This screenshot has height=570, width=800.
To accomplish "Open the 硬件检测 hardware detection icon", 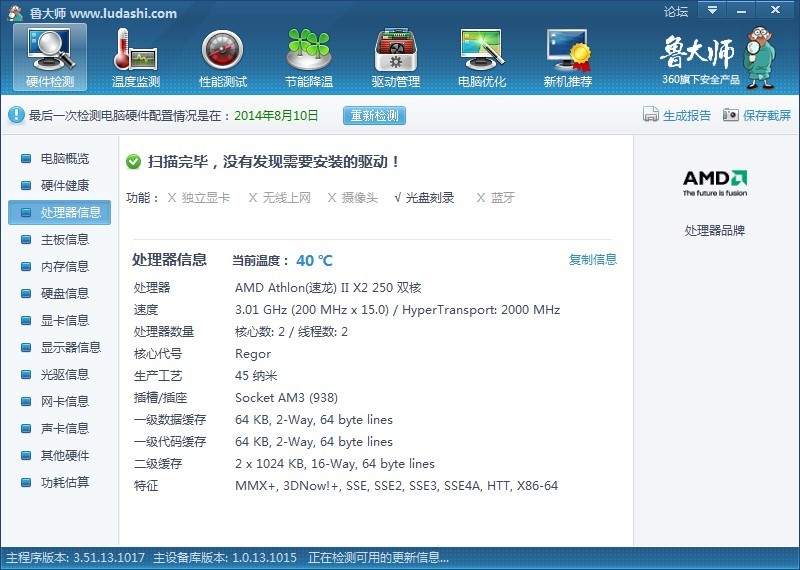I will 50,57.
